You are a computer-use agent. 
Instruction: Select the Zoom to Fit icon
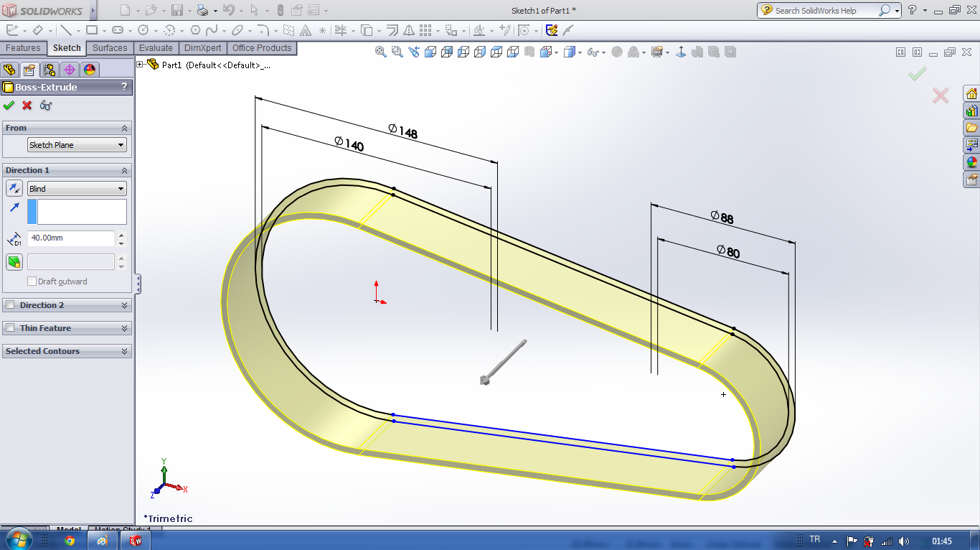coord(381,52)
